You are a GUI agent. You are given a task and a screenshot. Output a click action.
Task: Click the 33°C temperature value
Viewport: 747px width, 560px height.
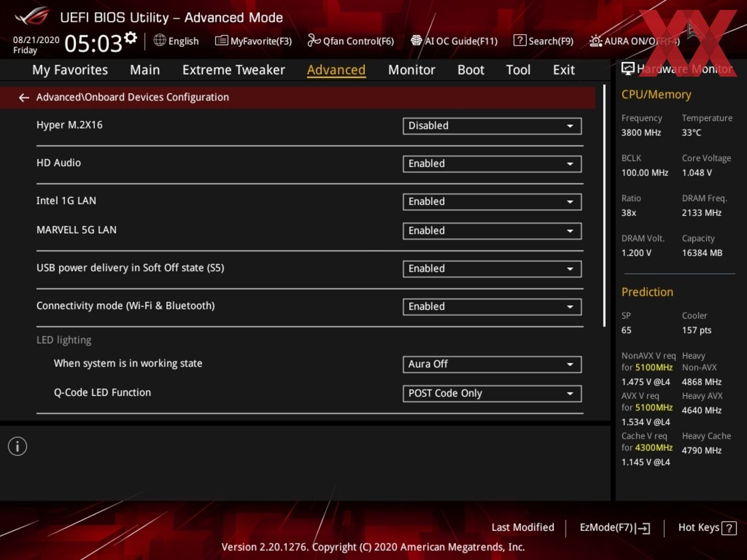click(692, 132)
